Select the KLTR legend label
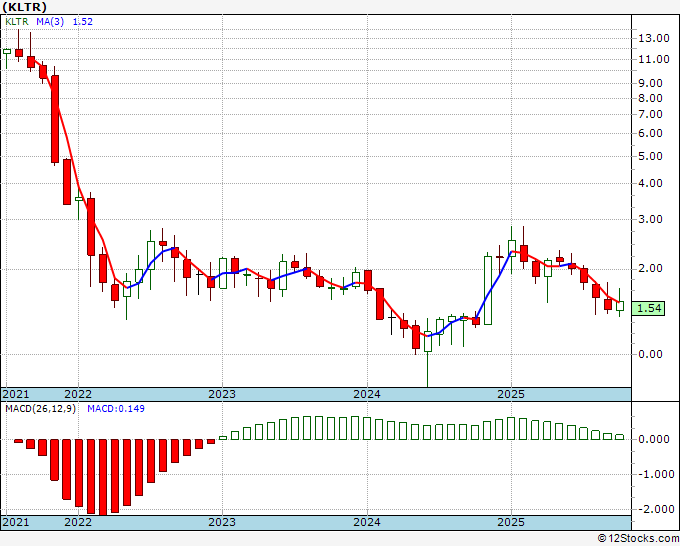Viewport: 680px width, 546px height. 17,21
